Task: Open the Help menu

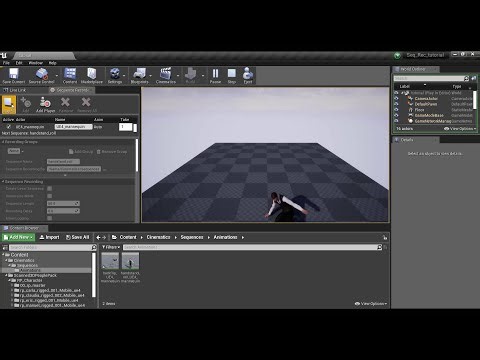Action: (x=53, y=63)
